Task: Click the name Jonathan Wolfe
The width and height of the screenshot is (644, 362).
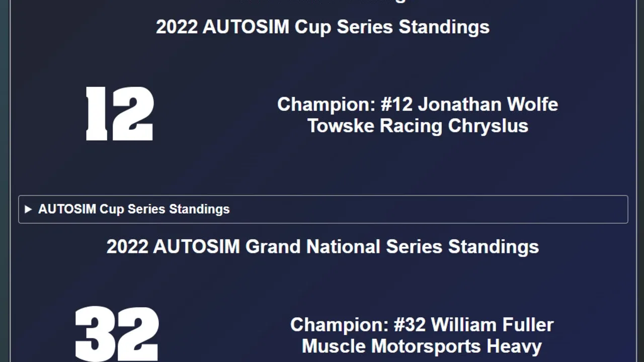Action: point(488,105)
